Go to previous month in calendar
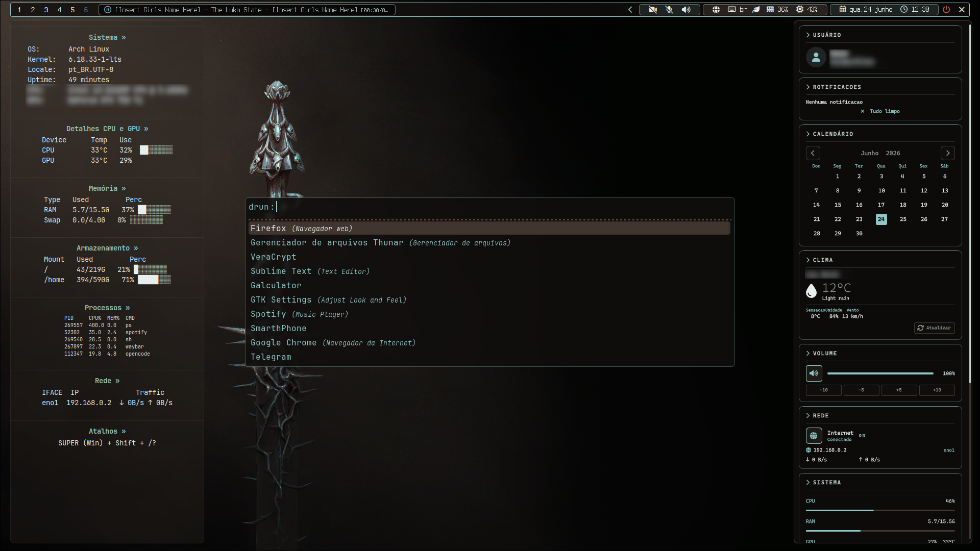 tap(813, 153)
